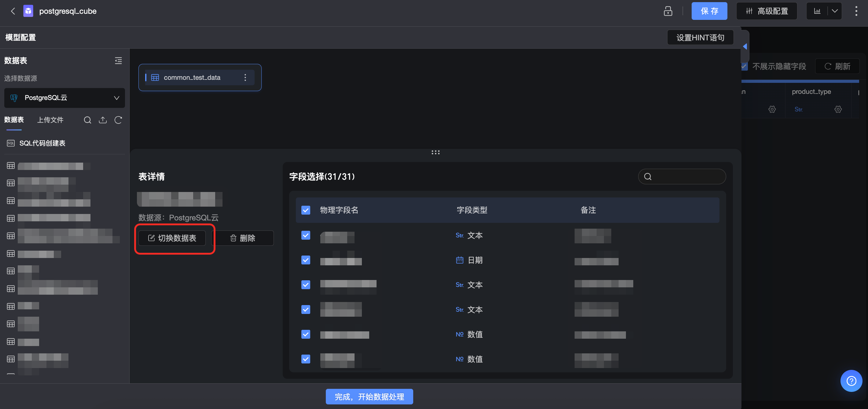Collapse the right panel blue triangle handle
868x409 pixels.
click(745, 46)
